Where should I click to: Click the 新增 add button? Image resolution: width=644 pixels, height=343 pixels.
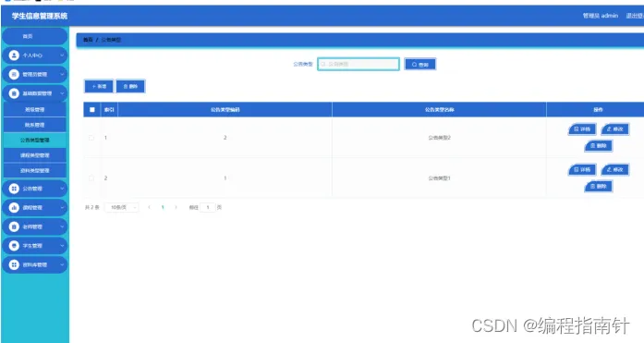click(99, 86)
